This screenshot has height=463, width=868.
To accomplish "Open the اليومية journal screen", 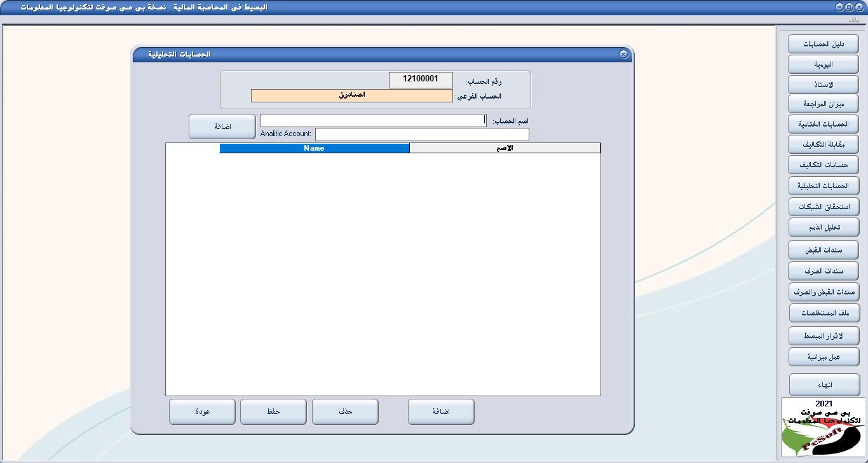I will coord(823,65).
